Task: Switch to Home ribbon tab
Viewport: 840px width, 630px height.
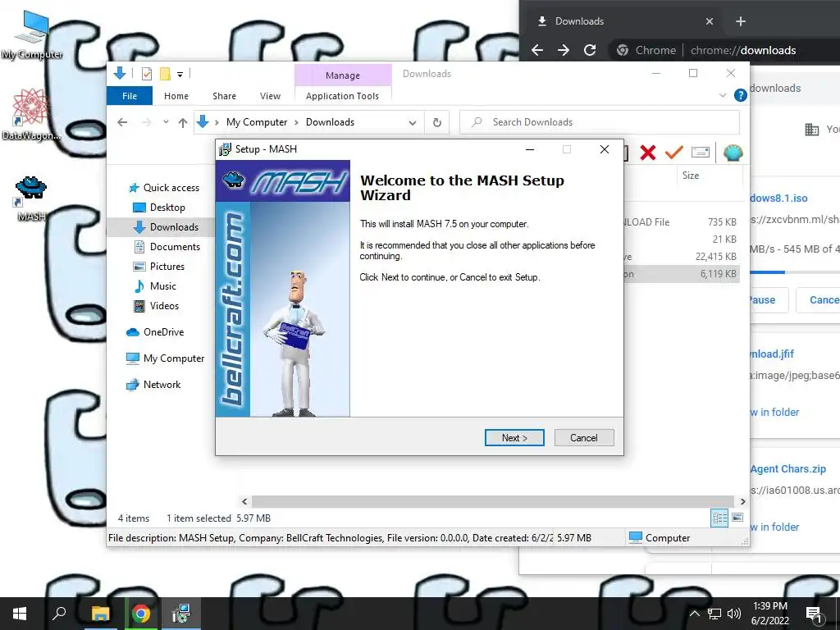Action: (176, 96)
